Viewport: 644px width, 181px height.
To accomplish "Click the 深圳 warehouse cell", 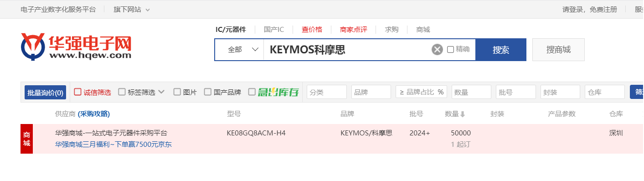I will tap(616, 133).
